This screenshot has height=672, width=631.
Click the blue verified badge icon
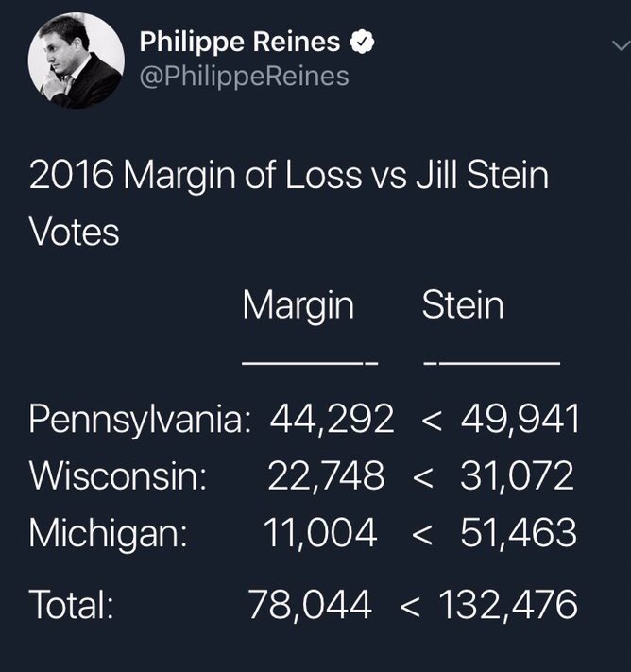[x=363, y=43]
